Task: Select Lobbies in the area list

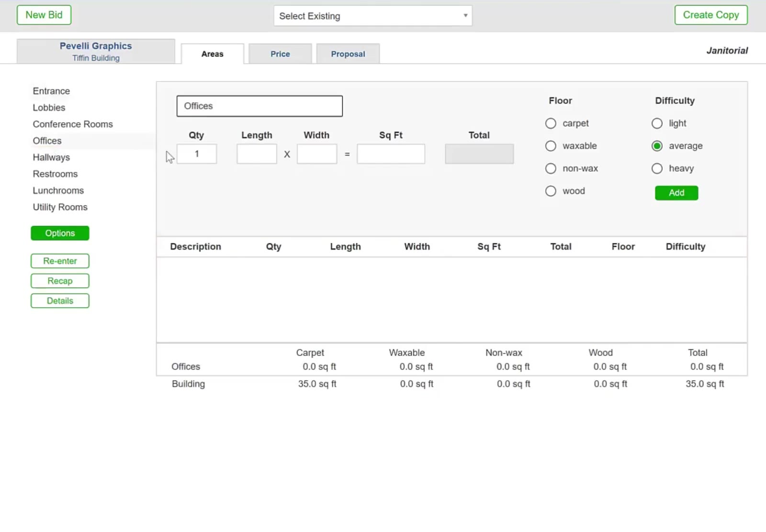Action: (49, 108)
